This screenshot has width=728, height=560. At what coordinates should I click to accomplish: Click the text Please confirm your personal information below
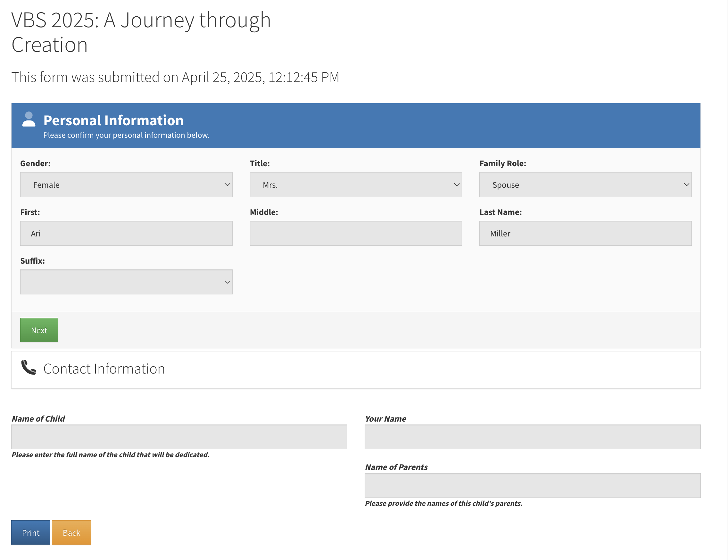point(126,135)
